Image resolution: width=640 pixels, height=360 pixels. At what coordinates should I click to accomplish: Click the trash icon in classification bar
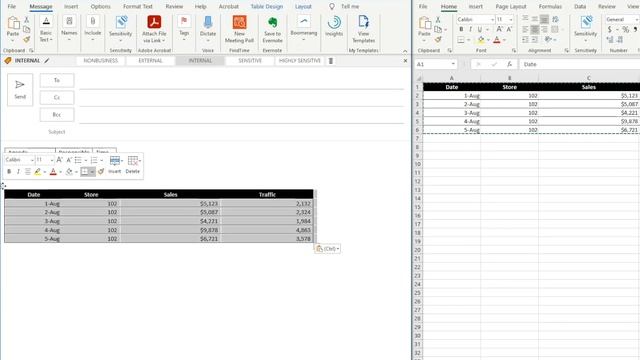[x=331, y=60]
